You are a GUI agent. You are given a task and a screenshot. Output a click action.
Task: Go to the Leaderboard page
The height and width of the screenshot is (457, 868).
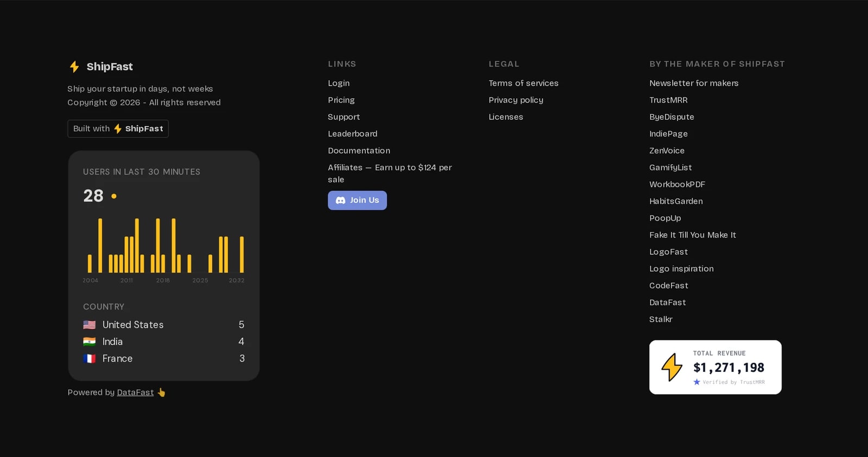coord(353,133)
